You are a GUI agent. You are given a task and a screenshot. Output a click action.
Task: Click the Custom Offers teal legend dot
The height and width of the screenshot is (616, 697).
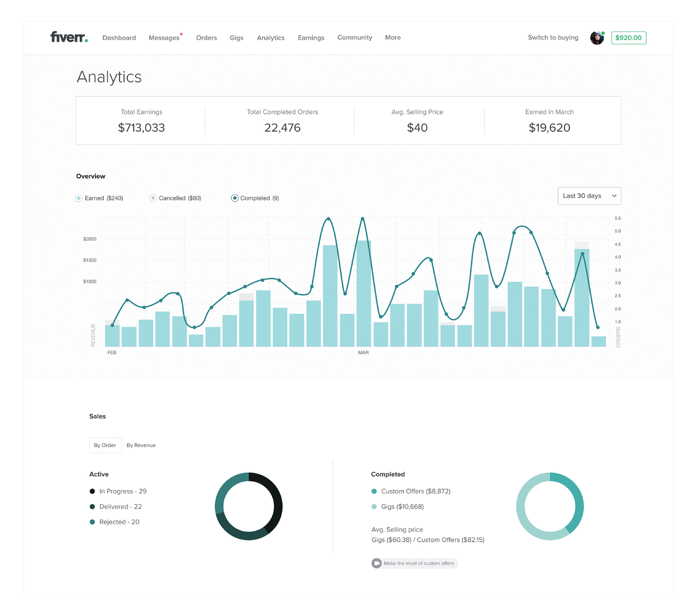(x=374, y=491)
